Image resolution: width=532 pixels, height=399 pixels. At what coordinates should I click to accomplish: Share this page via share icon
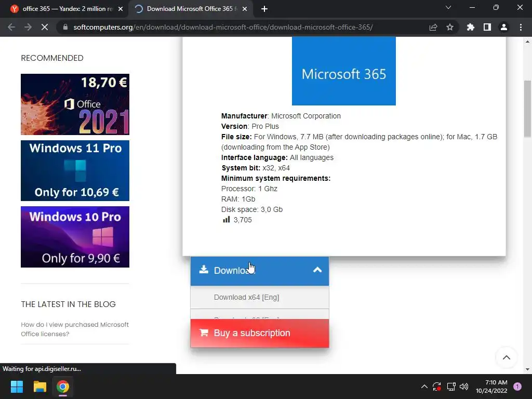[x=433, y=27]
